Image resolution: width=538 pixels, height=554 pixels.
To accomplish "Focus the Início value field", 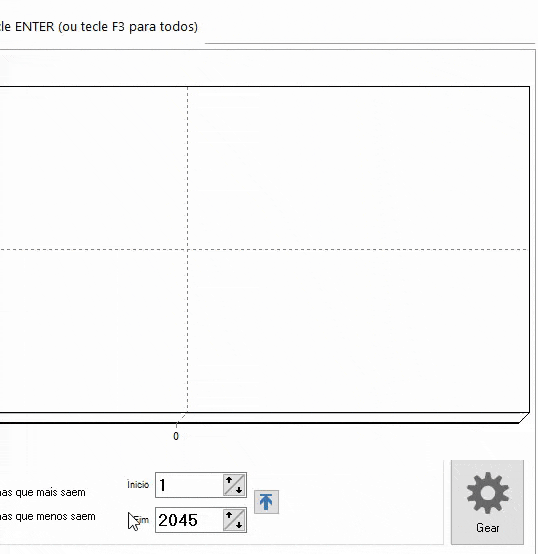I will [189, 485].
